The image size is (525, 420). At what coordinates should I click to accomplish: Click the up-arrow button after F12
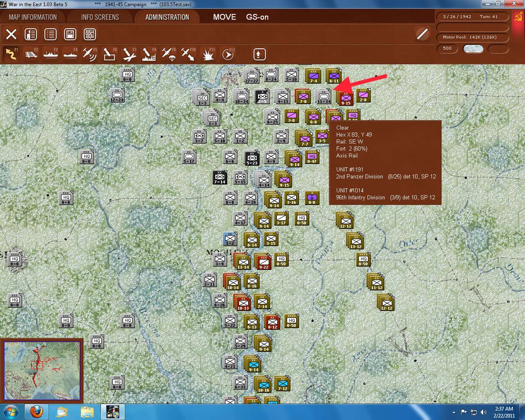click(259, 54)
